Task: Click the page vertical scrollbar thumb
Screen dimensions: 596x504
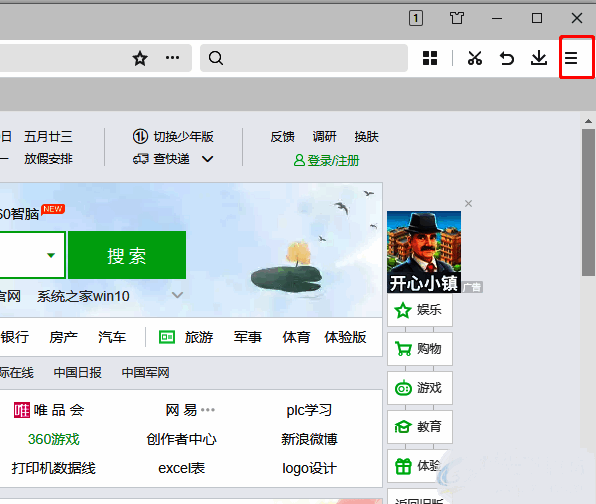Action: click(x=588, y=202)
